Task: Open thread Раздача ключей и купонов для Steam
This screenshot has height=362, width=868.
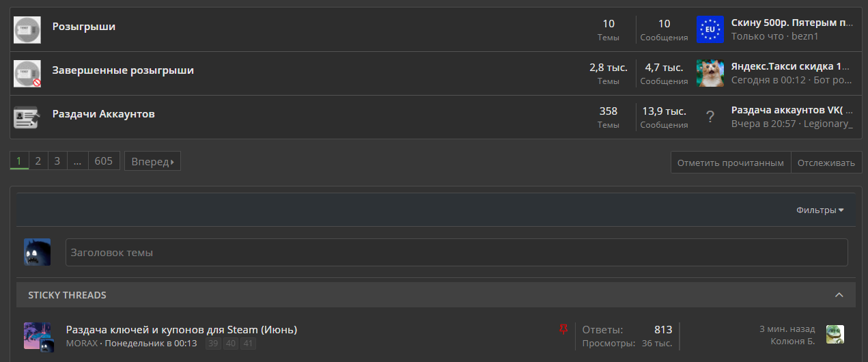Action: [182, 330]
